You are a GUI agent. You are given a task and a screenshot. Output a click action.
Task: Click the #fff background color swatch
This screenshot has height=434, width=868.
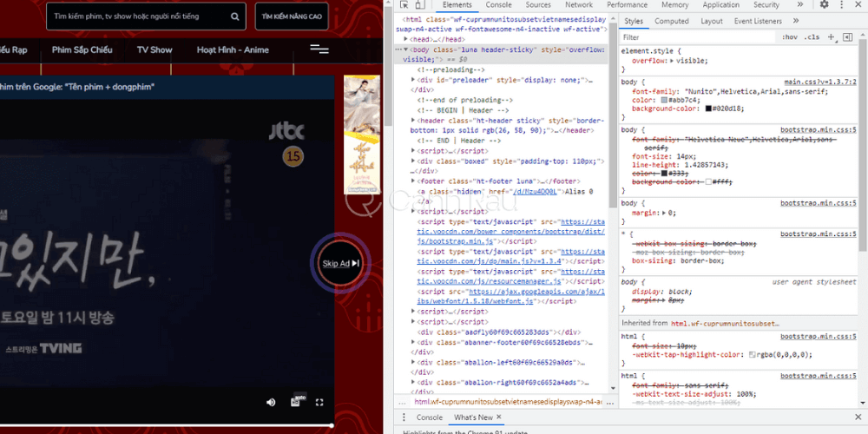click(x=708, y=182)
